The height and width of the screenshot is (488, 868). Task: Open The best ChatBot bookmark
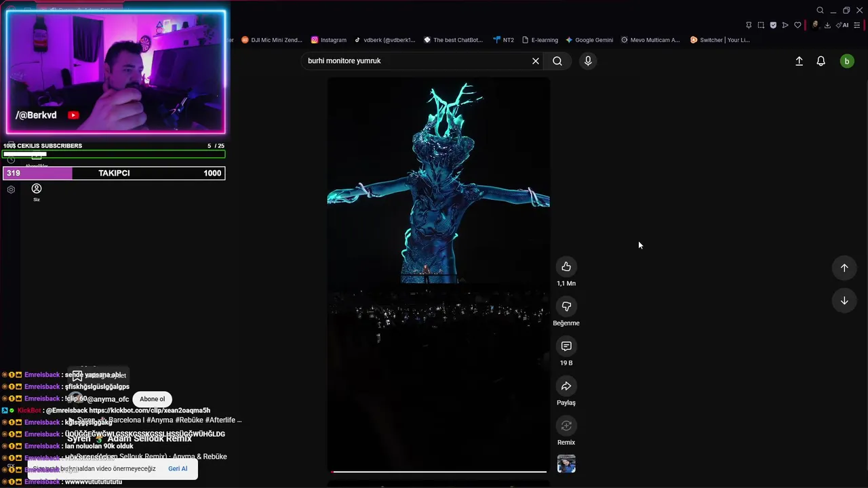tap(453, 40)
